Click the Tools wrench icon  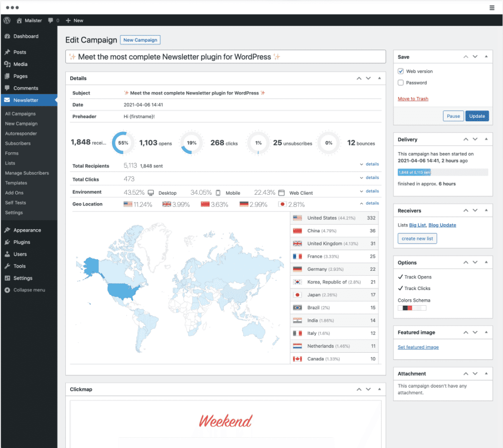tap(7, 266)
